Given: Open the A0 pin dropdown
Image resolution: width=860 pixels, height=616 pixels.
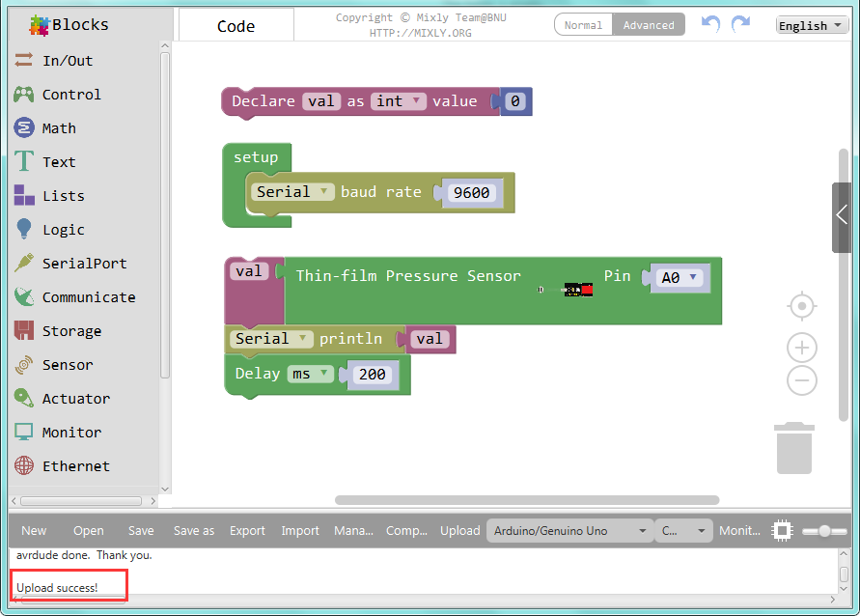Looking at the screenshot, I should coord(680,278).
